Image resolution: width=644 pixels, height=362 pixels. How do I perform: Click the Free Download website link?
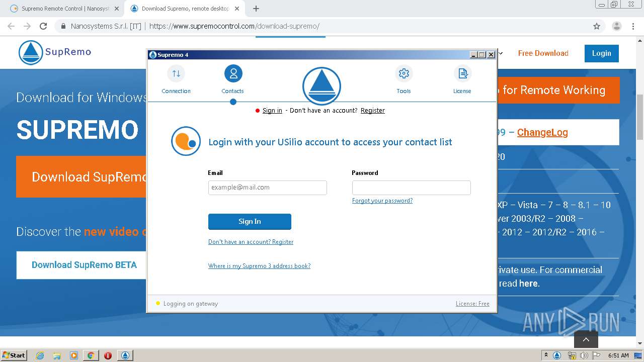pos(543,53)
